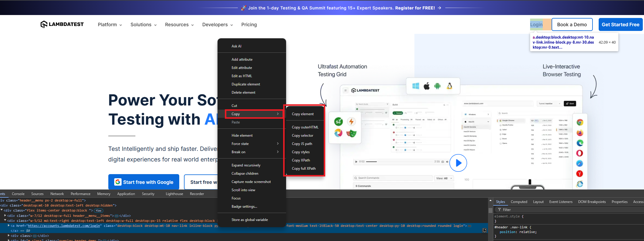This screenshot has height=241, width=644.
Task: Choose Copy XPath
Action: tap(305, 160)
